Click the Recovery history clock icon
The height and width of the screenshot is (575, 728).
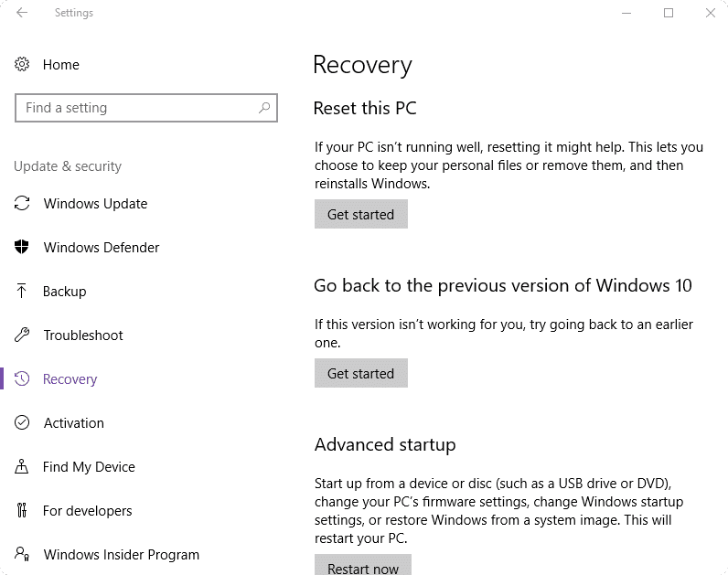coord(22,378)
